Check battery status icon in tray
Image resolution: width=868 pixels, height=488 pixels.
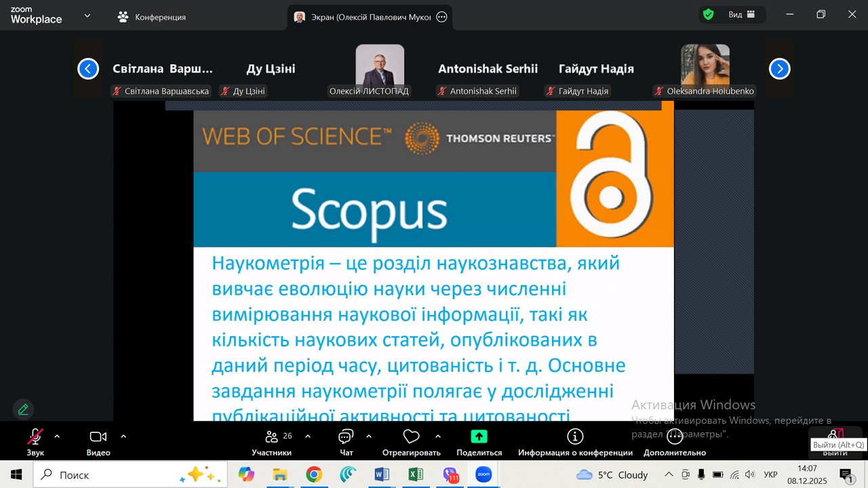[x=718, y=474]
